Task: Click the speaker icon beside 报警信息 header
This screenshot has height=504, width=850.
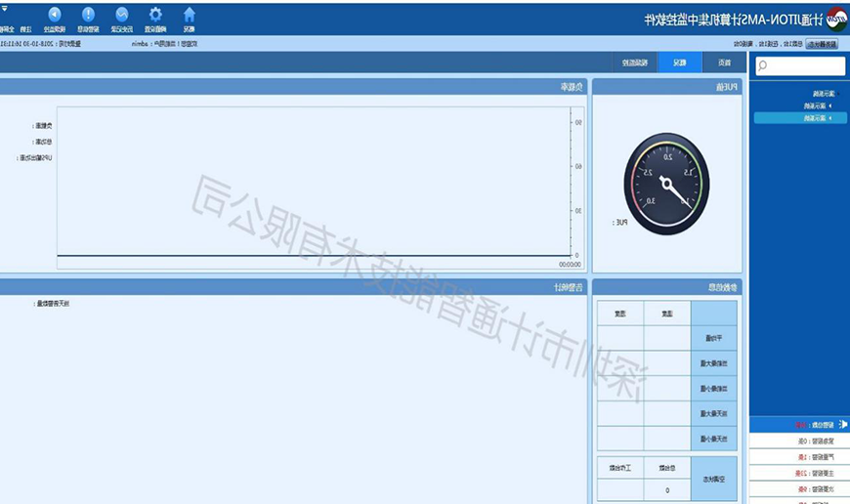Action: pos(843,425)
